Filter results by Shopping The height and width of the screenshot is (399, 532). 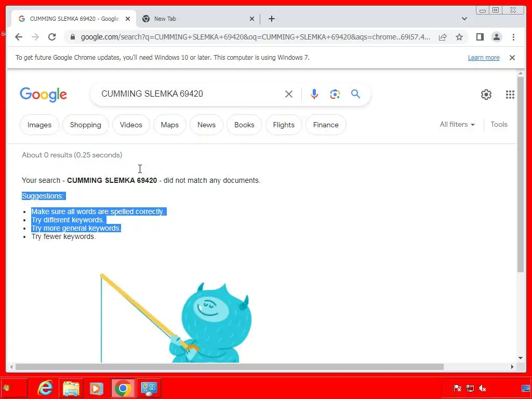[86, 125]
